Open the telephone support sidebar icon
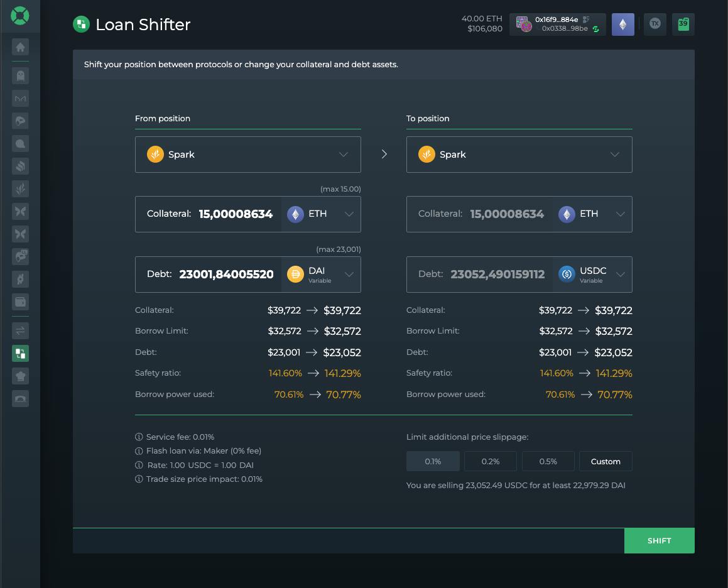This screenshot has width=728, height=588. (21, 398)
